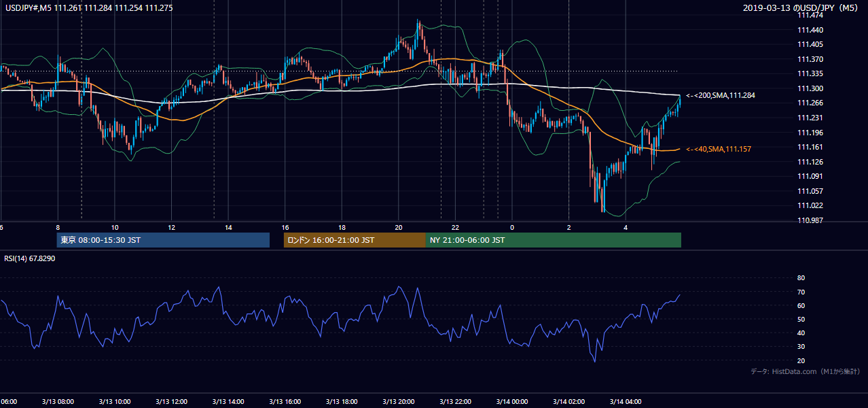Screen dimensions: 868x408
Task: Click the 3/13 08:00 date label
Action: pyautogui.click(x=58, y=401)
